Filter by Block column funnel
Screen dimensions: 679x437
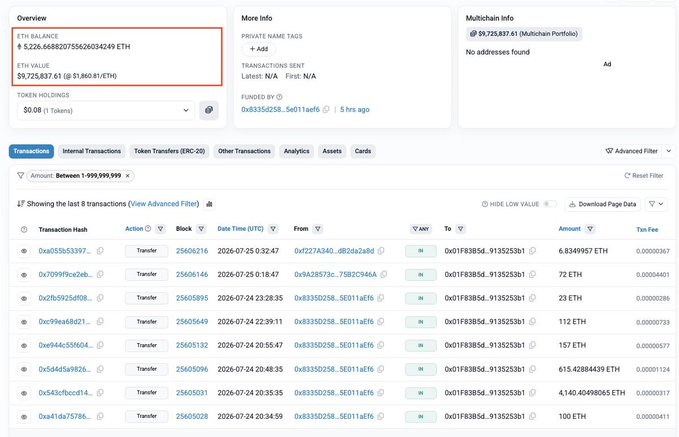click(201, 229)
